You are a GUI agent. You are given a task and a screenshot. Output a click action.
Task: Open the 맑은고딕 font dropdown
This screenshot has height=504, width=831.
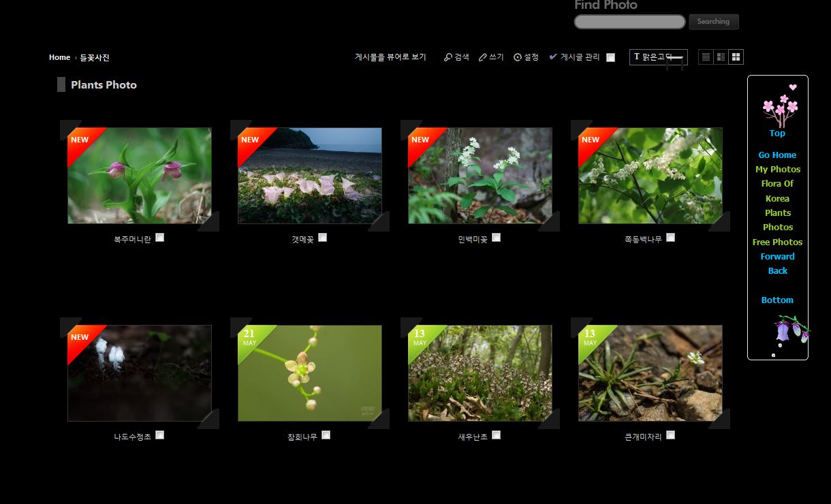point(658,57)
